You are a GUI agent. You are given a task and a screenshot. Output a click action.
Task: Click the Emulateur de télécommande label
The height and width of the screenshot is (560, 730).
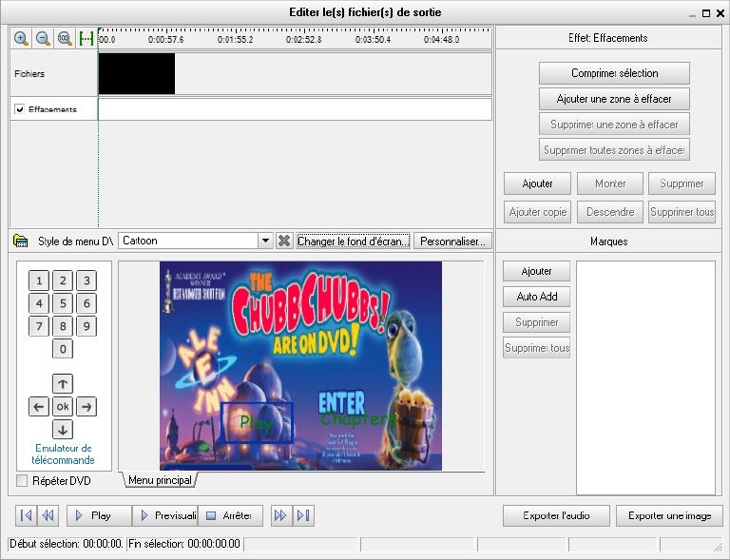(x=63, y=454)
